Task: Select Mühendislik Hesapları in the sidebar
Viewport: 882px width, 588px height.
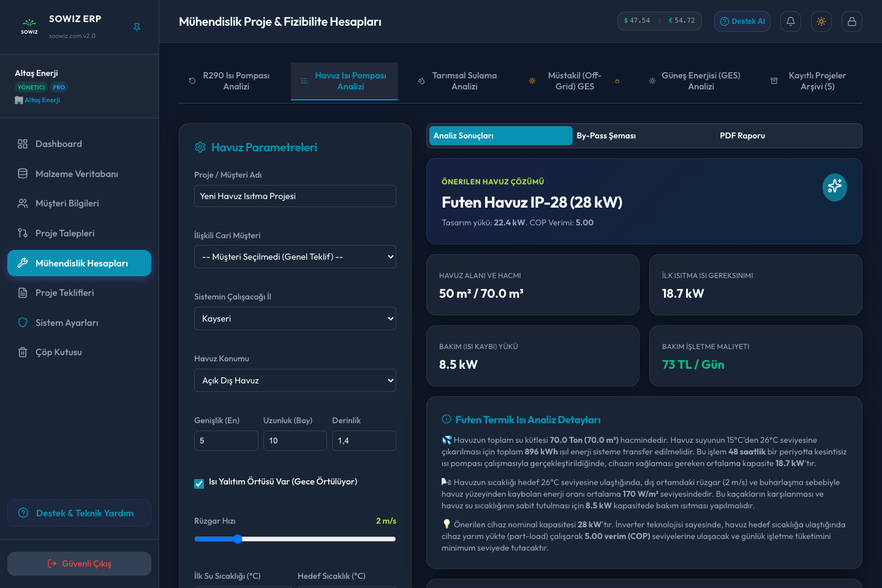Action: point(80,263)
